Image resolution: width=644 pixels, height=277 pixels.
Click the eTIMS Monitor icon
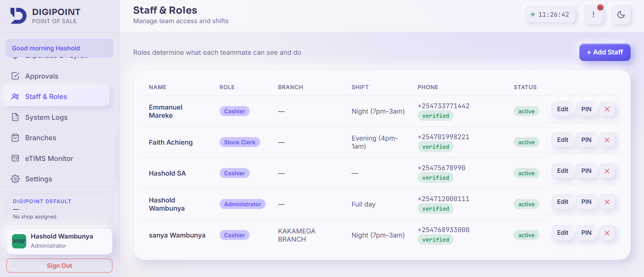tap(15, 158)
